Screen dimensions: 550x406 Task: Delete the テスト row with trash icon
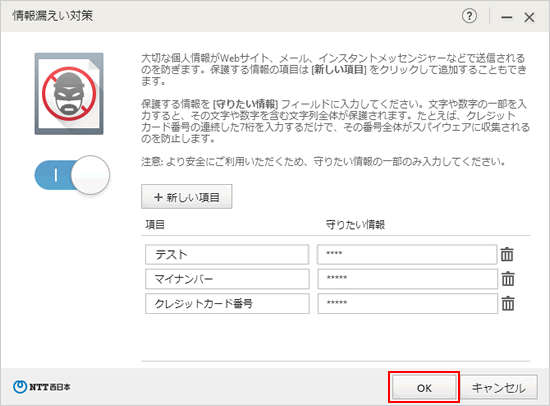507,254
